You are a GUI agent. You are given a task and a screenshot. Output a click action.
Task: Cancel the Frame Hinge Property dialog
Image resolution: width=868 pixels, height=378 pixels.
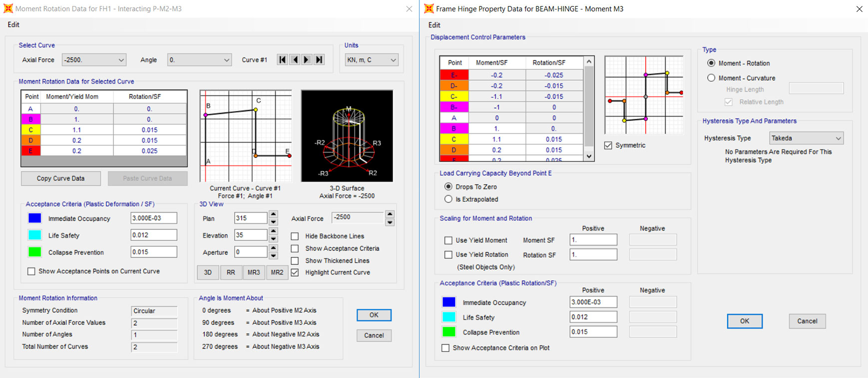(x=808, y=321)
